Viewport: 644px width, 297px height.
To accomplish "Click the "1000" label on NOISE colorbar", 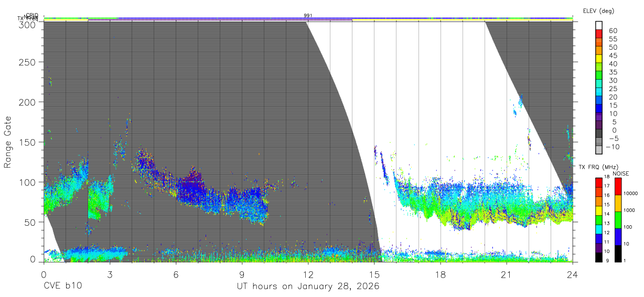I will pos(629,210).
